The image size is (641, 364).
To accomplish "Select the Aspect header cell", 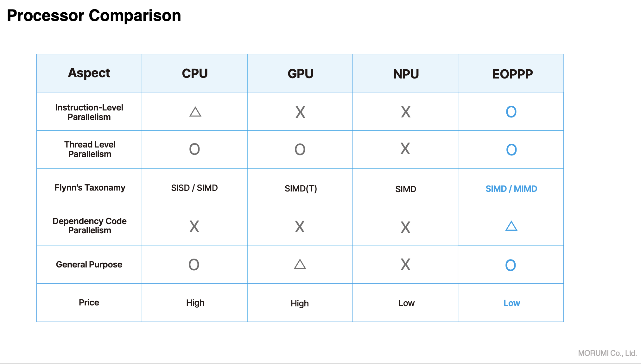I will [x=89, y=73].
